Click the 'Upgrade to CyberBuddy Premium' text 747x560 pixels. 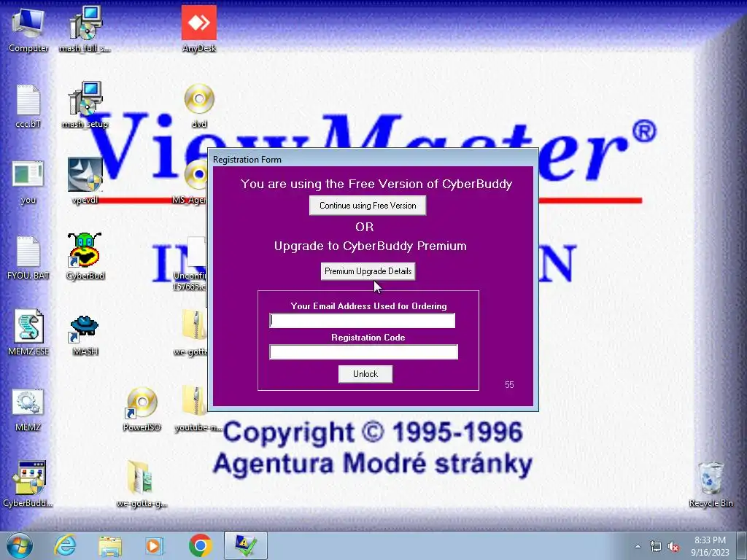point(370,246)
